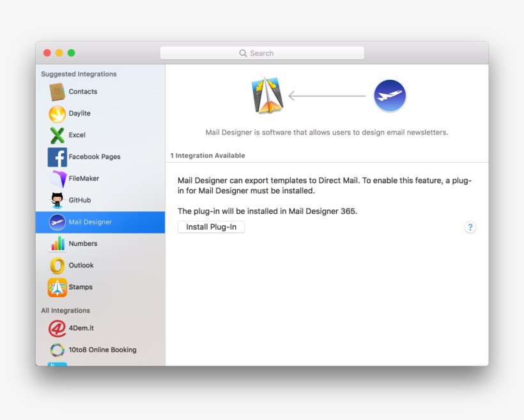Select the GitHub integration icon

56,200
